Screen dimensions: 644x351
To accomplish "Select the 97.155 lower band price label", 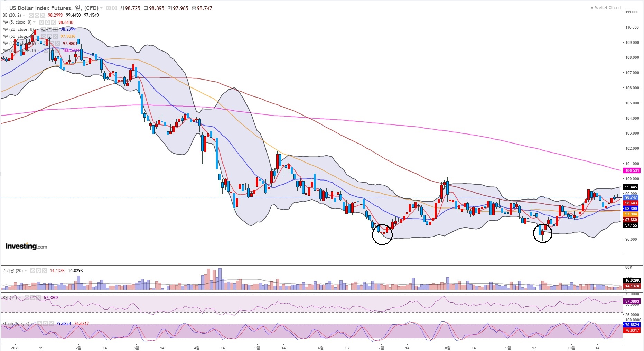I will coord(631,225).
